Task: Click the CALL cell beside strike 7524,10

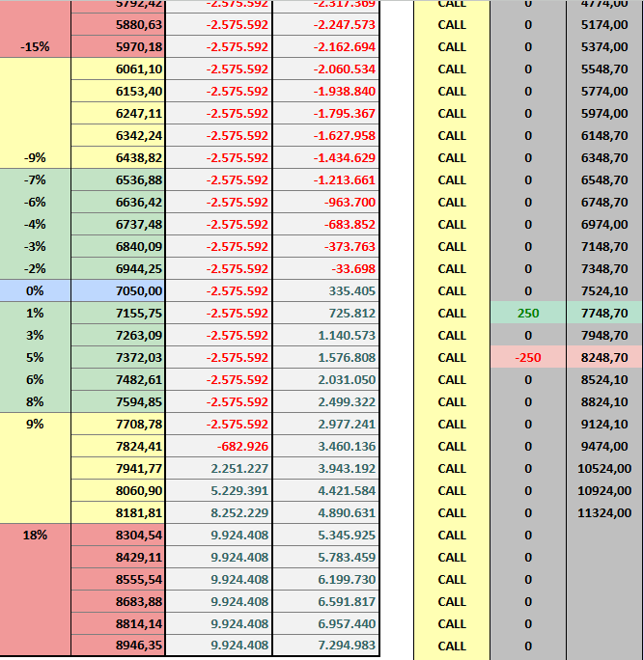Action: tap(452, 290)
